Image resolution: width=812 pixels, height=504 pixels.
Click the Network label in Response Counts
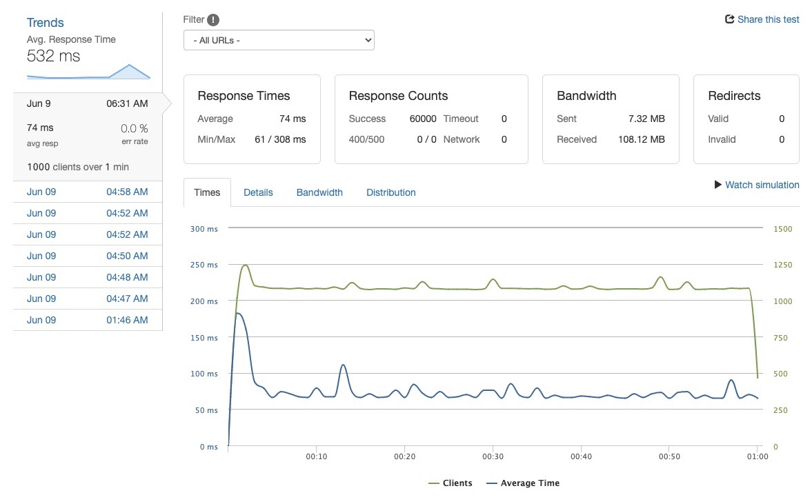click(x=462, y=140)
